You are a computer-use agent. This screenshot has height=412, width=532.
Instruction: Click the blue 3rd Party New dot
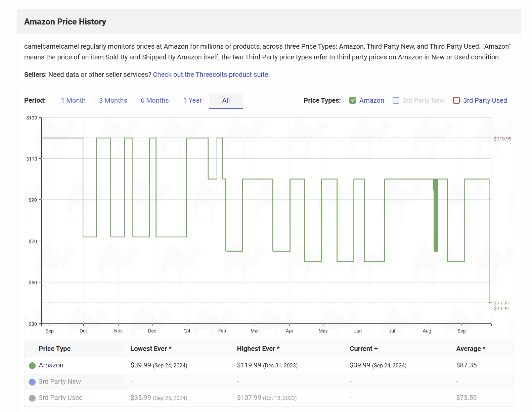tap(32, 382)
